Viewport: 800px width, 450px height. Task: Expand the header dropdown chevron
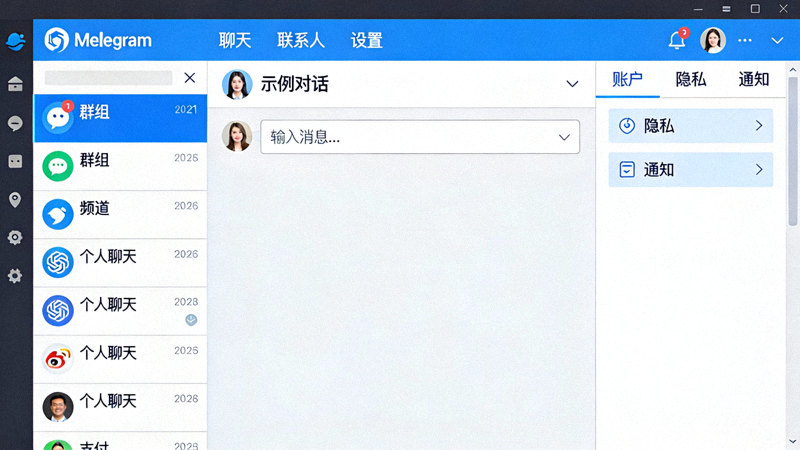[x=777, y=40]
